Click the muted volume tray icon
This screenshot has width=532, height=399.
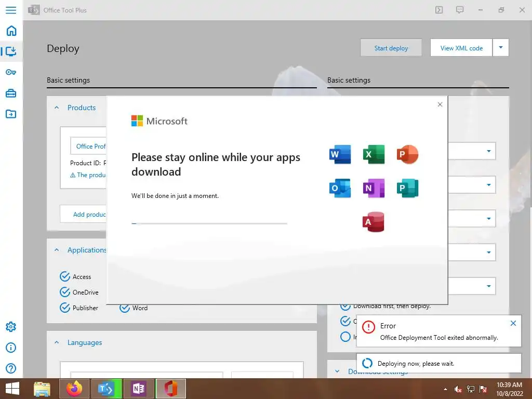coord(458,389)
